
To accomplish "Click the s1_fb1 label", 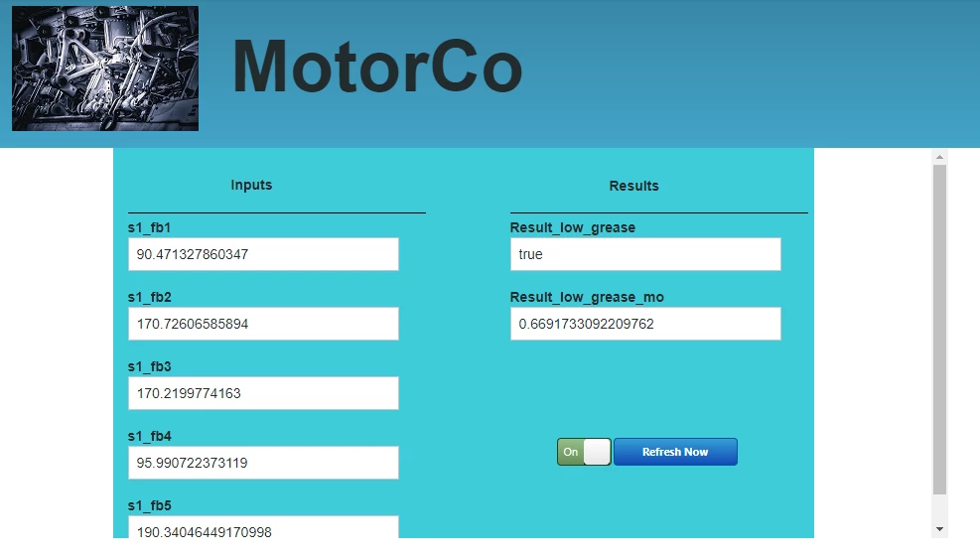I will 149,227.
